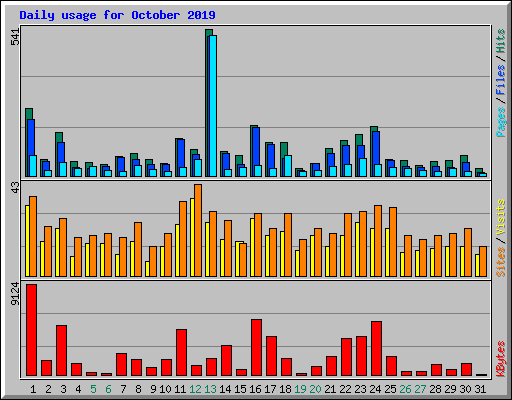This screenshot has width=512, height=400.
Task: Click the 43 axis label for visits
Action: [15, 187]
